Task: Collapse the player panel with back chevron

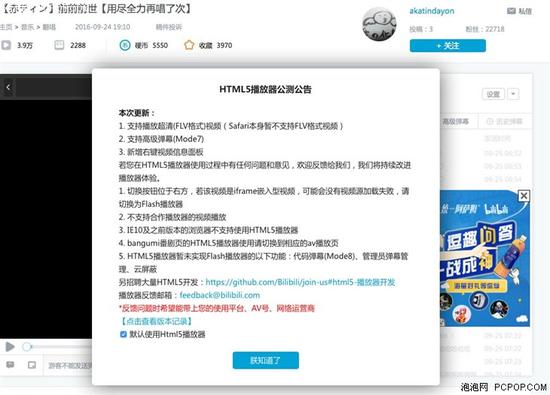Action: pyautogui.click(x=8, y=87)
